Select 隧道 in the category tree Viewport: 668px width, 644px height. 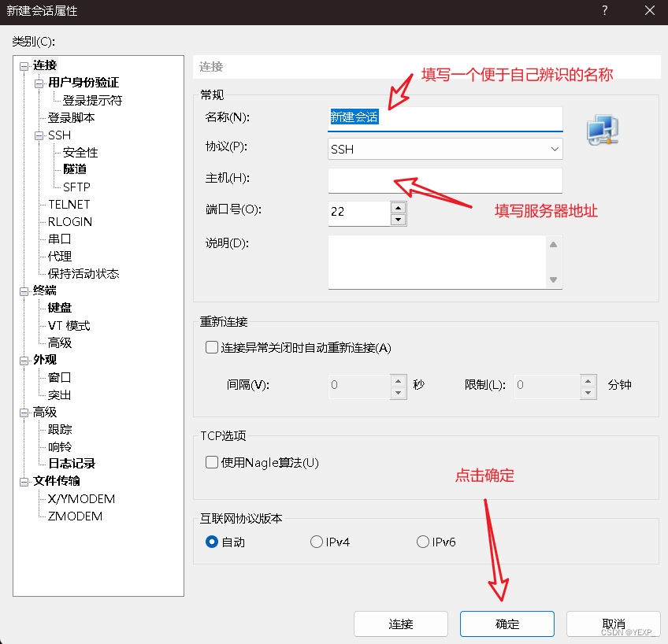[75, 169]
